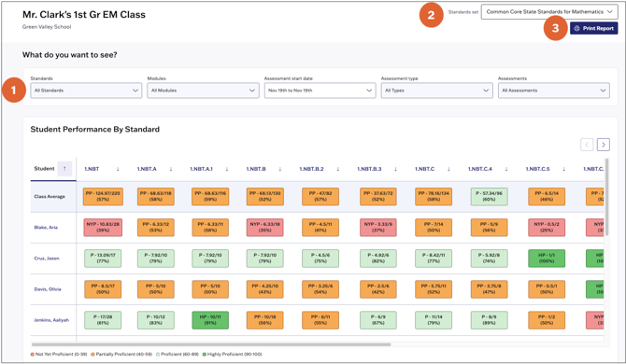
Task: Open student Cruz, Jaxon link
Action: pyautogui.click(x=47, y=259)
